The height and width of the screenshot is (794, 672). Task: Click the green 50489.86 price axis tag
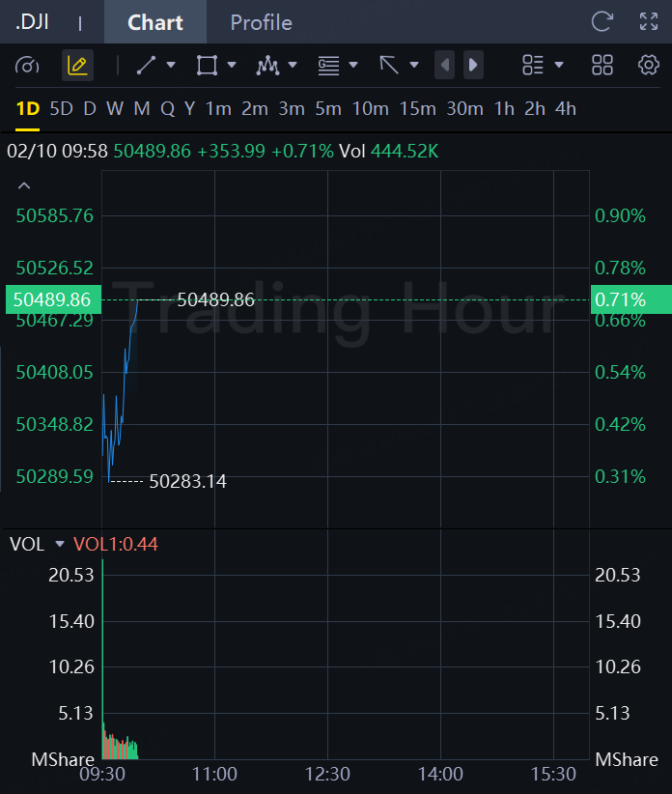[x=53, y=299]
